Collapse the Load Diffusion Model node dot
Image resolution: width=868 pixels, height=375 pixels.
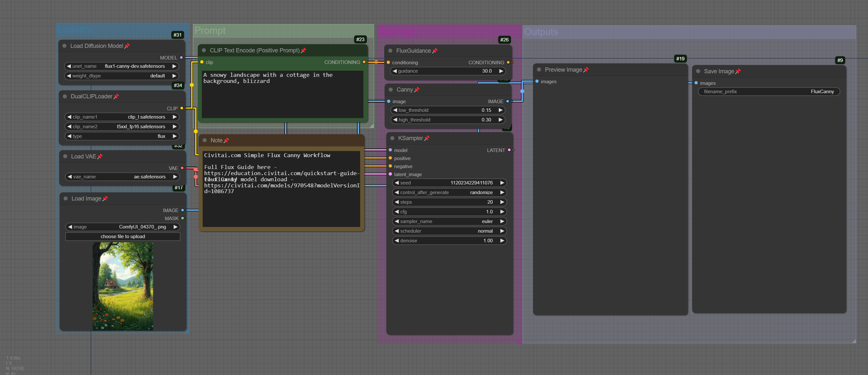[x=64, y=46]
